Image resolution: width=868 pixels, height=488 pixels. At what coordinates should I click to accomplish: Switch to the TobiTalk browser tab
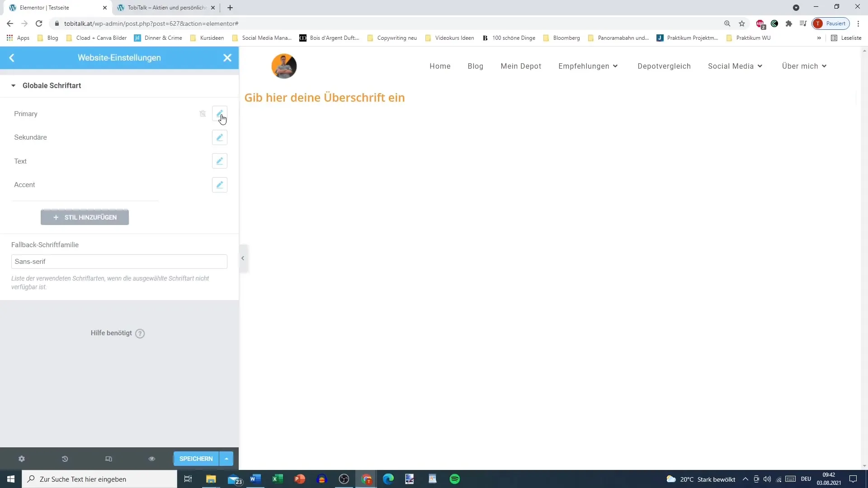tap(166, 8)
